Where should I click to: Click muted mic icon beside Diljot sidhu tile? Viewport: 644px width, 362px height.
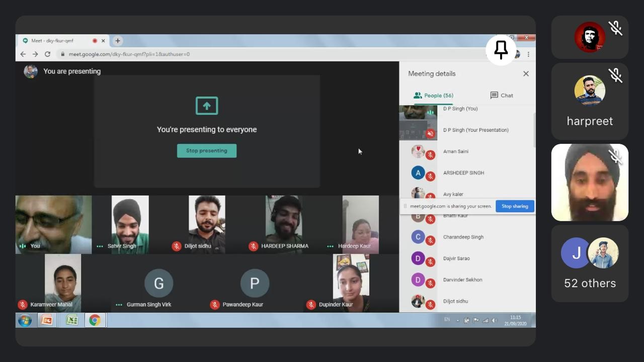click(176, 246)
